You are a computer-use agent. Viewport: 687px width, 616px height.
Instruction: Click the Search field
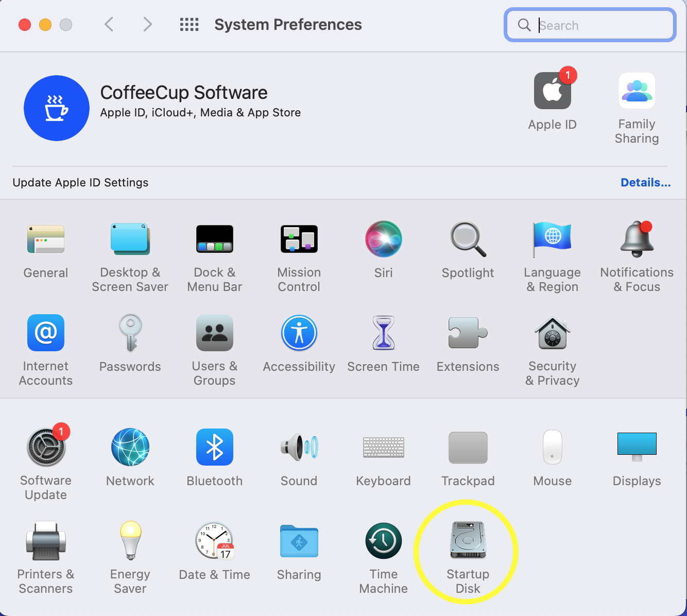tap(590, 25)
